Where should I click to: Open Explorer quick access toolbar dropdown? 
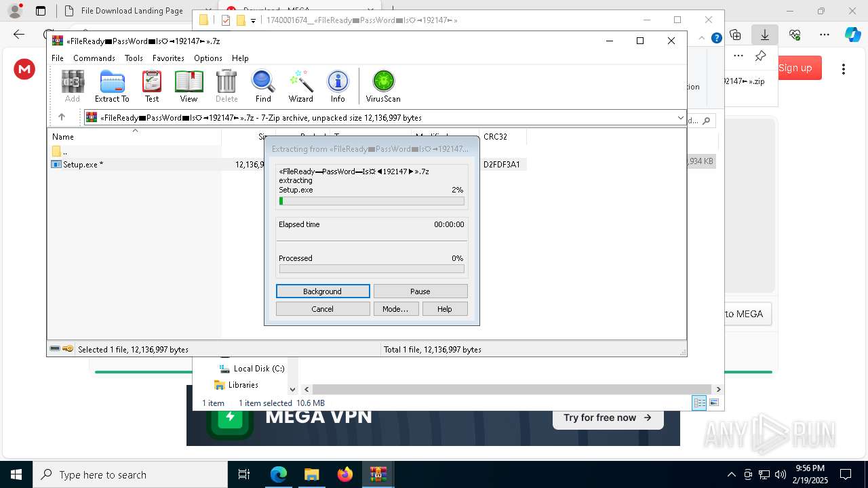click(x=253, y=20)
